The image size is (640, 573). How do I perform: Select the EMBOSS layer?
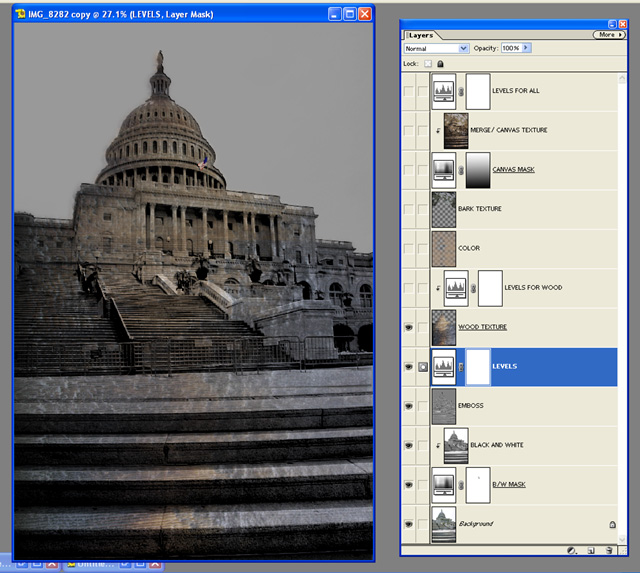(x=520, y=406)
